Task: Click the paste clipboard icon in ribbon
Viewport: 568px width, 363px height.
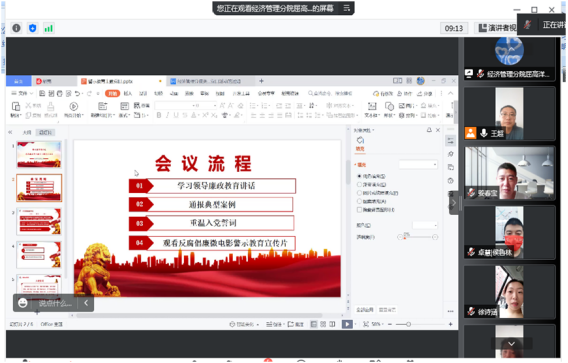Action: pyautogui.click(x=16, y=106)
